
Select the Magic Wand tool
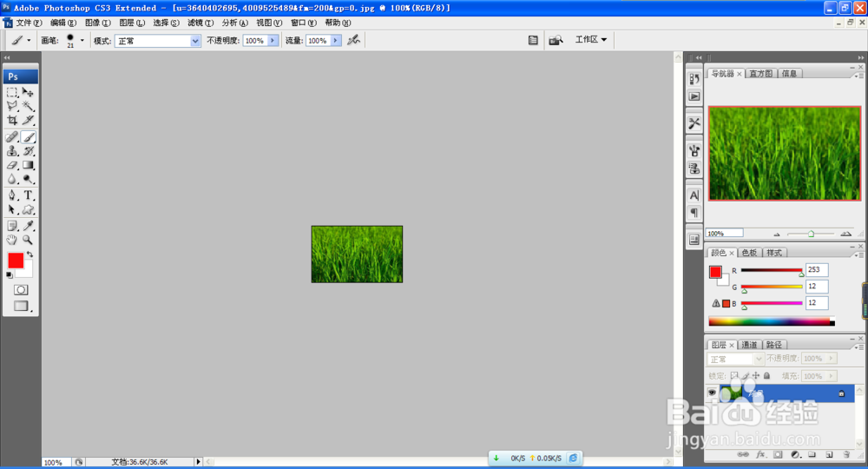point(29,106)
